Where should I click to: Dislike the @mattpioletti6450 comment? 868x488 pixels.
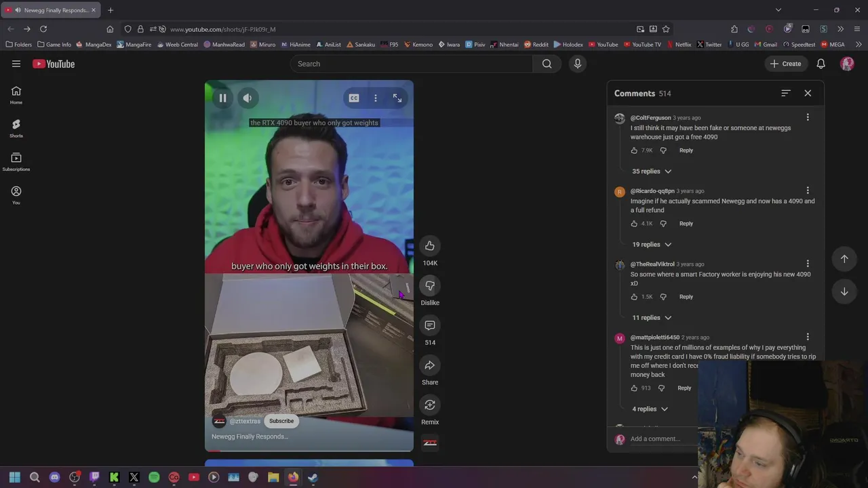point(661,388)
